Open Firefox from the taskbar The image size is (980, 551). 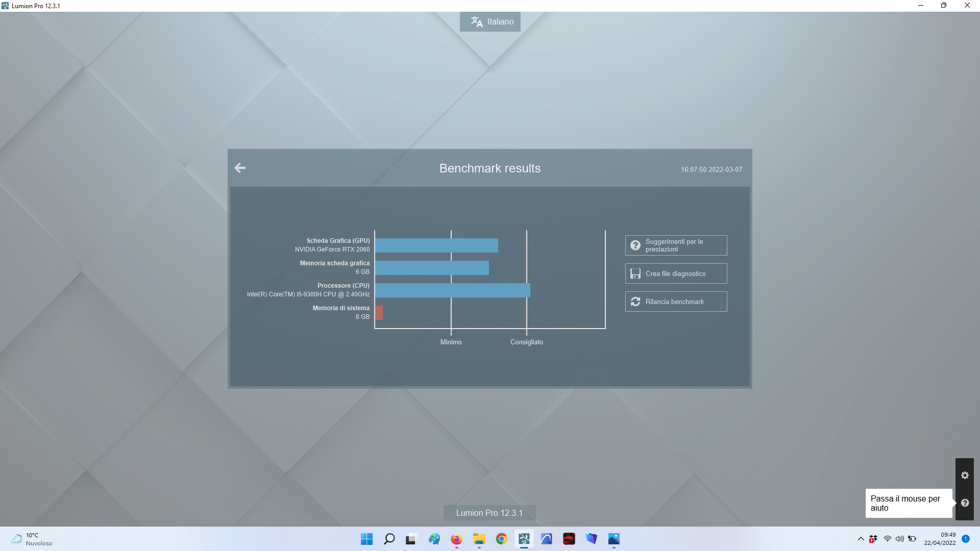[456, 539]
